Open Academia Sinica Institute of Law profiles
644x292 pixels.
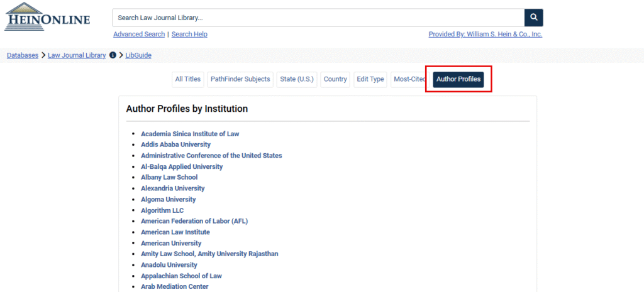coord(190,134)
